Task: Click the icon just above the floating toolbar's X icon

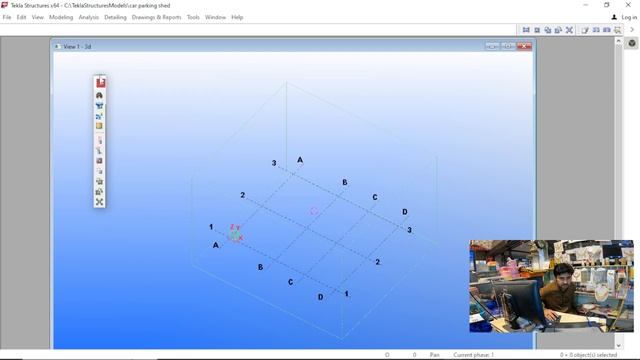Action: pyautogui.click(x=99, y=192)
